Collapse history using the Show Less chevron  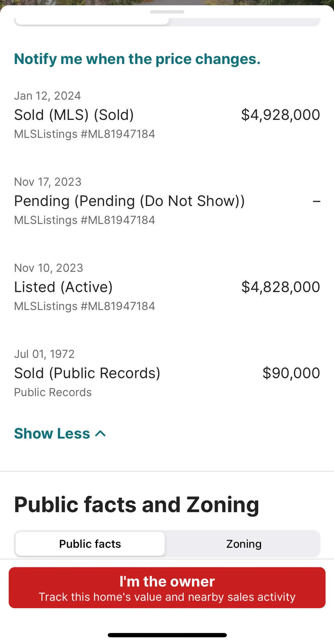pos(100,434)
